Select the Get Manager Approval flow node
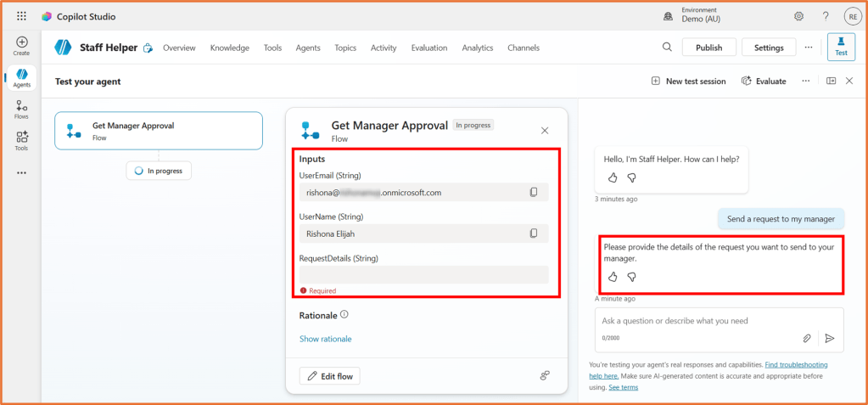This screenshot has height=405, width=868. [159, 131]
